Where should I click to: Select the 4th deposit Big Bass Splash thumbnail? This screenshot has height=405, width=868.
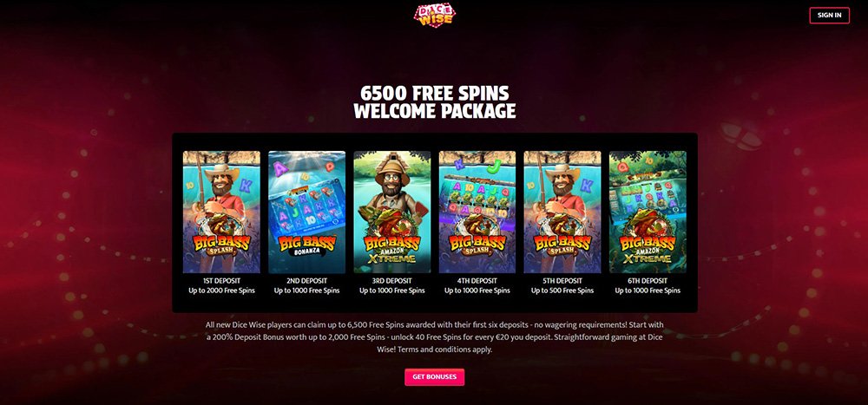click(477, 212)
